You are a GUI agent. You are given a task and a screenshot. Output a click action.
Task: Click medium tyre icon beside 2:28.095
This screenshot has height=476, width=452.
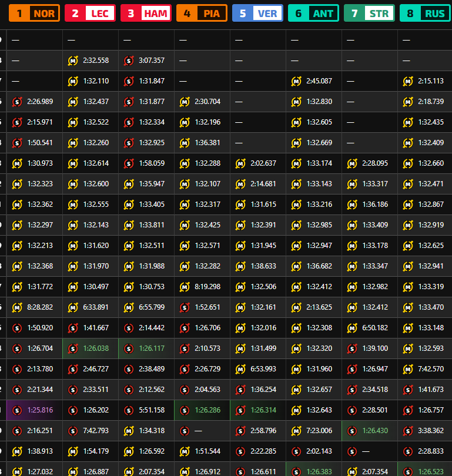[352, 163]
